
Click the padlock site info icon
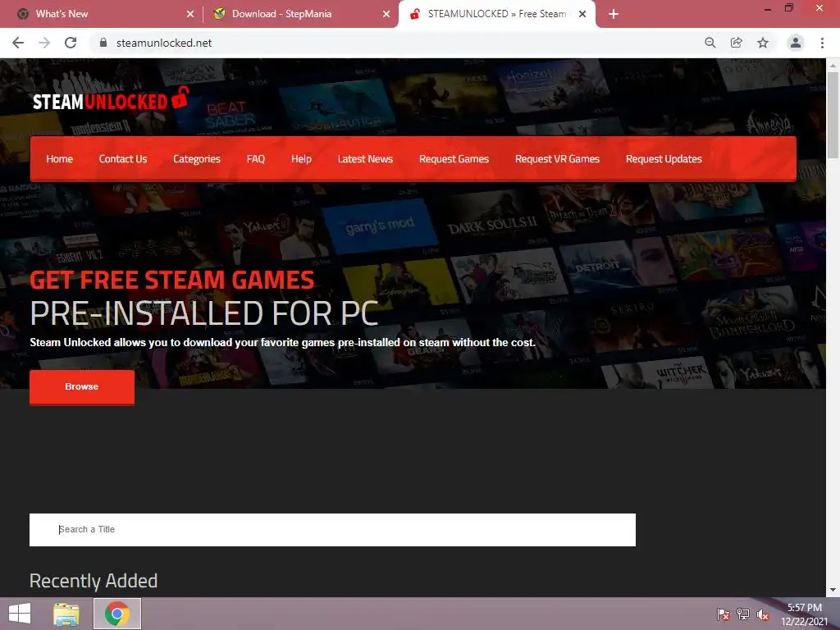coord(103,43)
